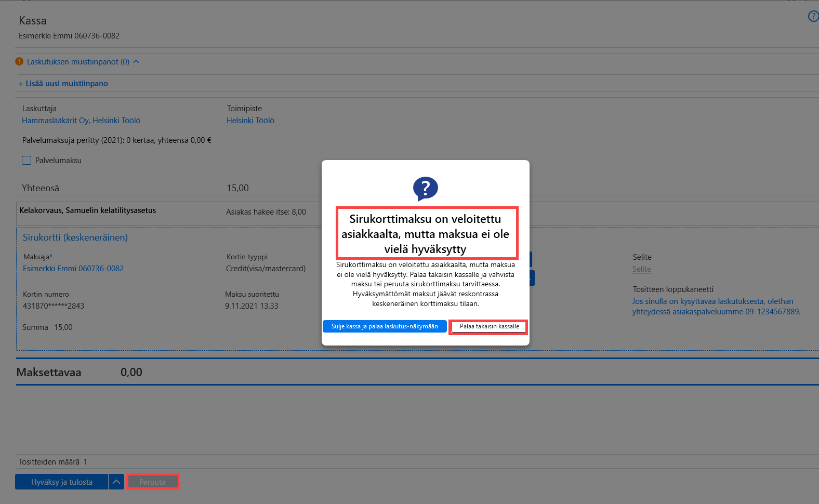Open the arrow dropdown beside Hyväksy ja tulosta
The height and width of the screenshot is (504, 819).
tap(116, 482)
